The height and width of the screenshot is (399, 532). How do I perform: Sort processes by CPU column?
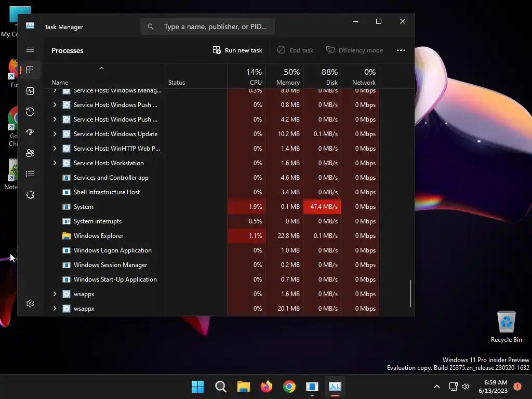247,77
